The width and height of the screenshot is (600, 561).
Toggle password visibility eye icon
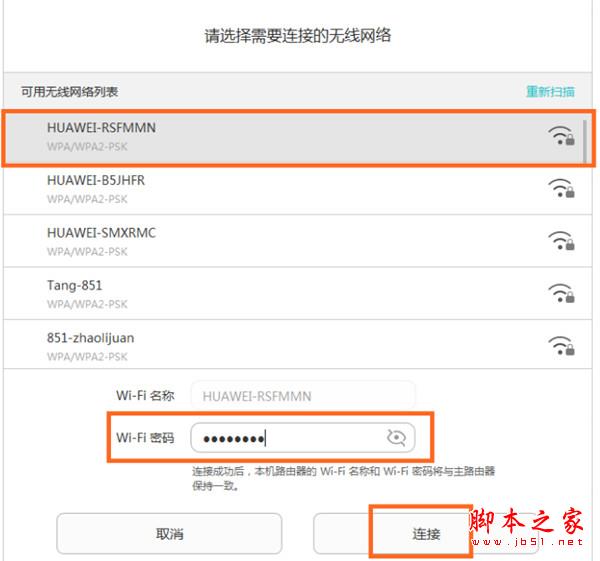click(396, 437)
